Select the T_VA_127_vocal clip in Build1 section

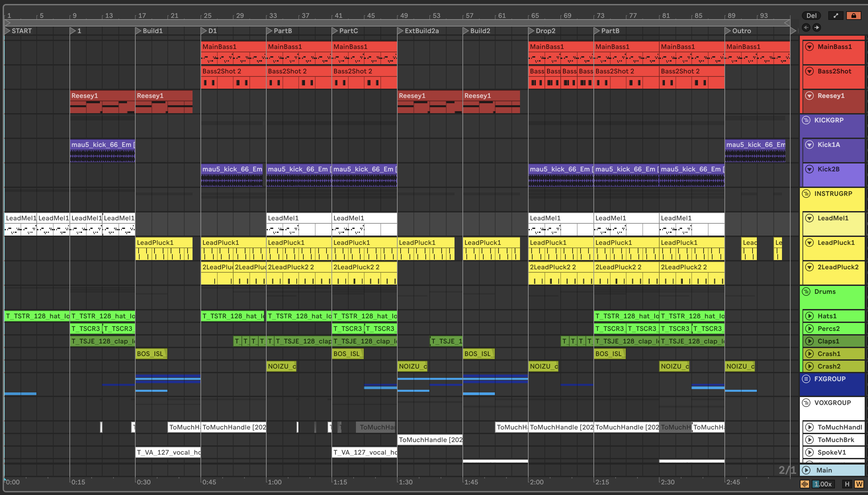pyautogui.click(x=168, y=452)
